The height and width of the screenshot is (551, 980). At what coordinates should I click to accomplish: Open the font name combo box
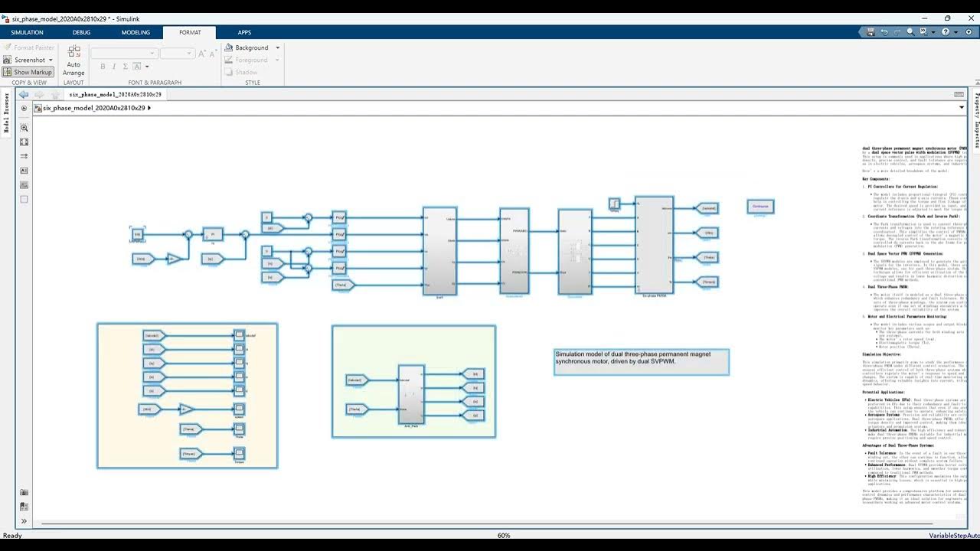(125, 54)
